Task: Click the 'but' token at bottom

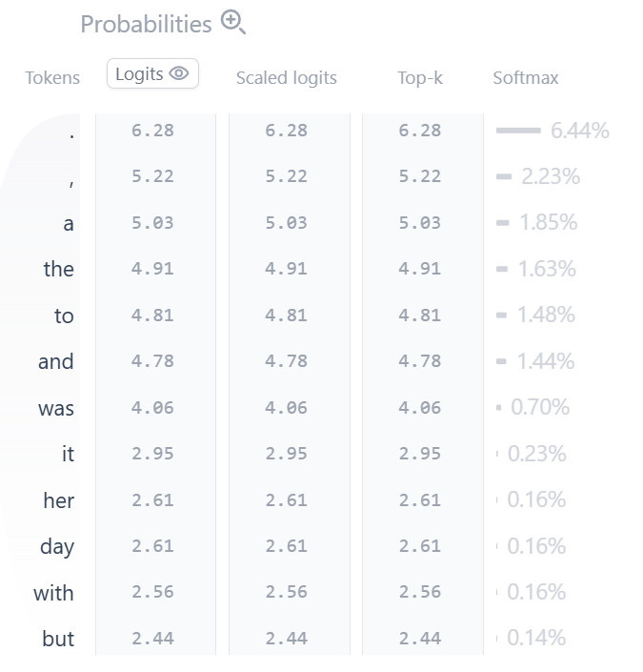Action: (x=58, y=638)
